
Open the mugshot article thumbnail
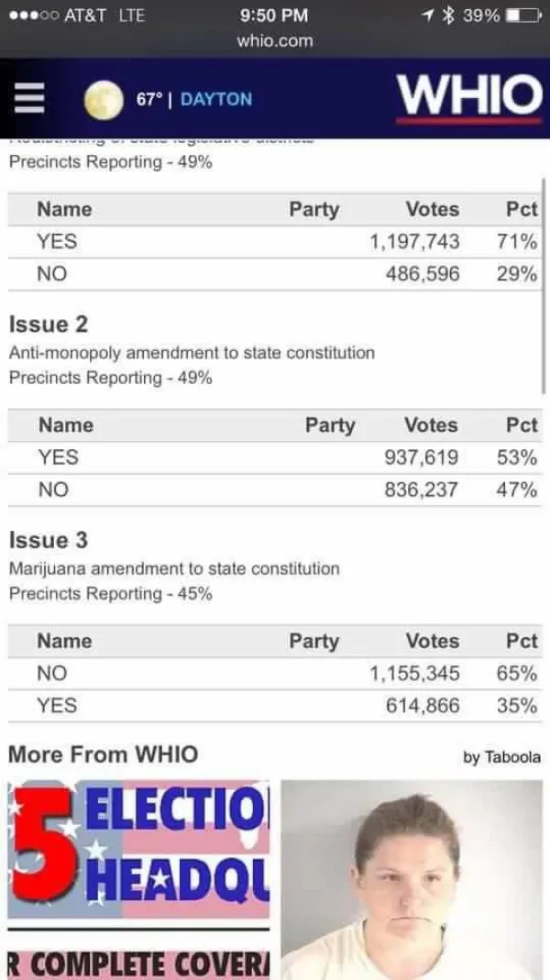pos(411,879)
